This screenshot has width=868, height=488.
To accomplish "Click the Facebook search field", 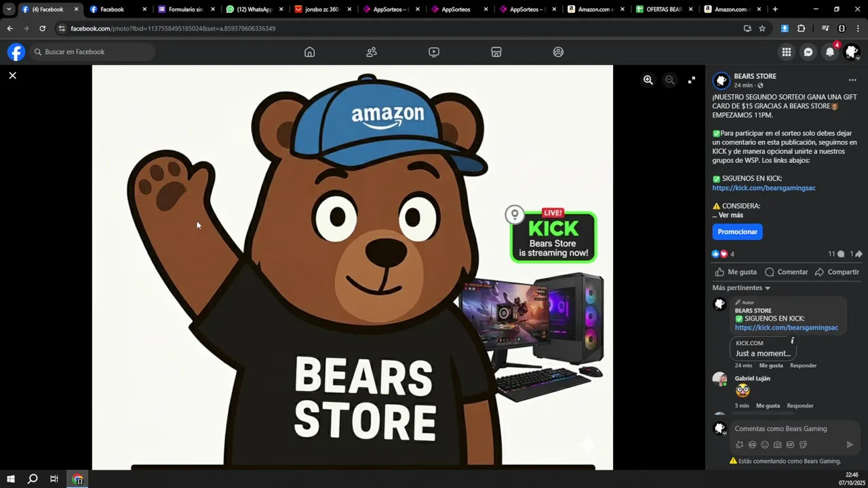I will (93, 52).
